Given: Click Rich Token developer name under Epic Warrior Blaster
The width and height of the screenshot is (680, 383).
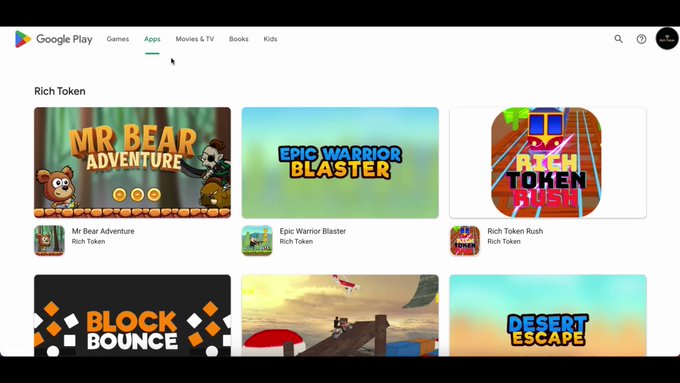Looking at the screenshot, I should point(296,242).
